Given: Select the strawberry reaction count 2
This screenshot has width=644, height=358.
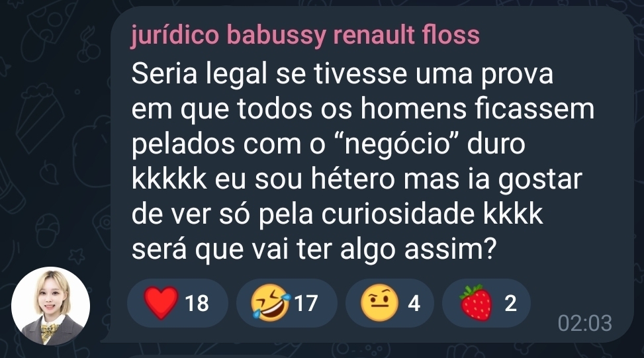Looking at the screenshot, I should click(x=486, y=303).
